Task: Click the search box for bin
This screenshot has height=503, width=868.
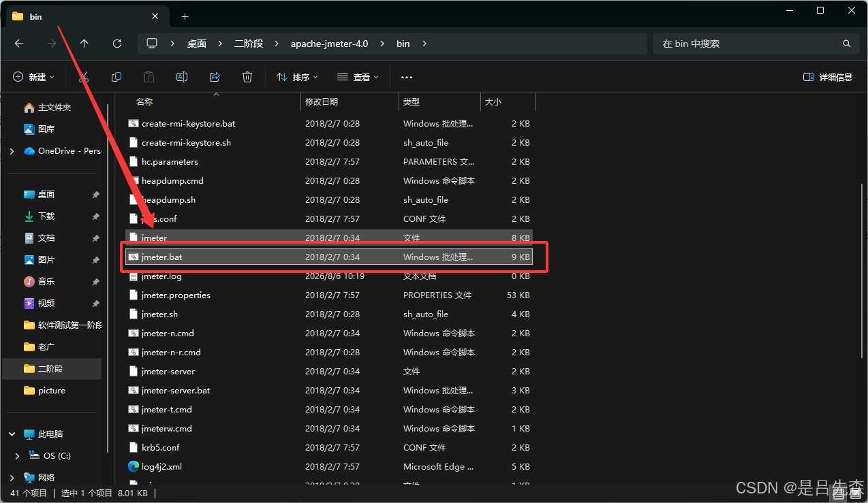Action: click(755, 44)
